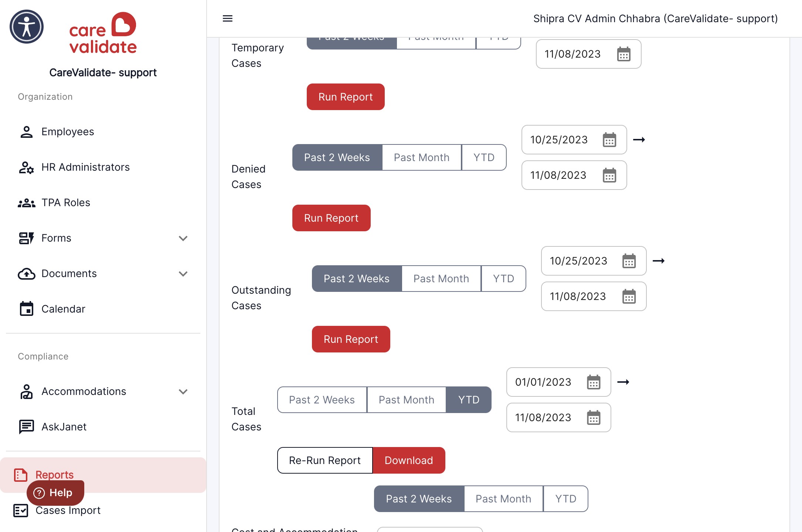
Task: Click the CareValidate heart logo
Action: (103, 33)
